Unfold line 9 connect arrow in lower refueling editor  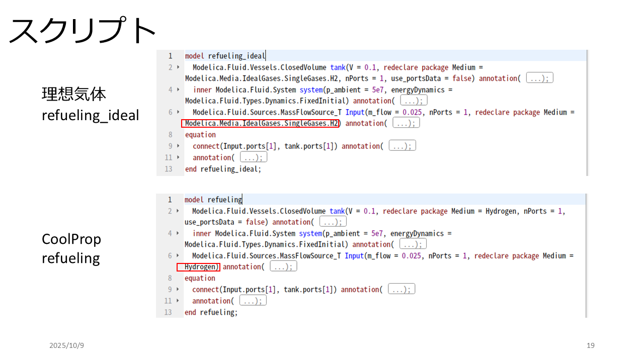click(x=178, y=289)
